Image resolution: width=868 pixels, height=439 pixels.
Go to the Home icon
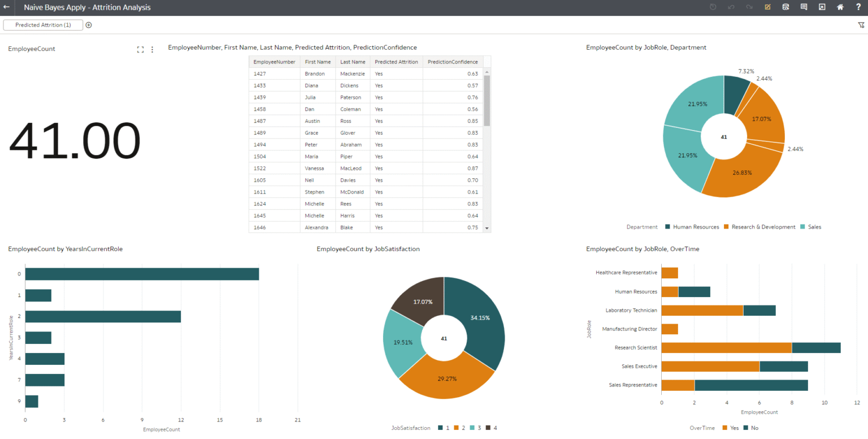pos(840,7)
